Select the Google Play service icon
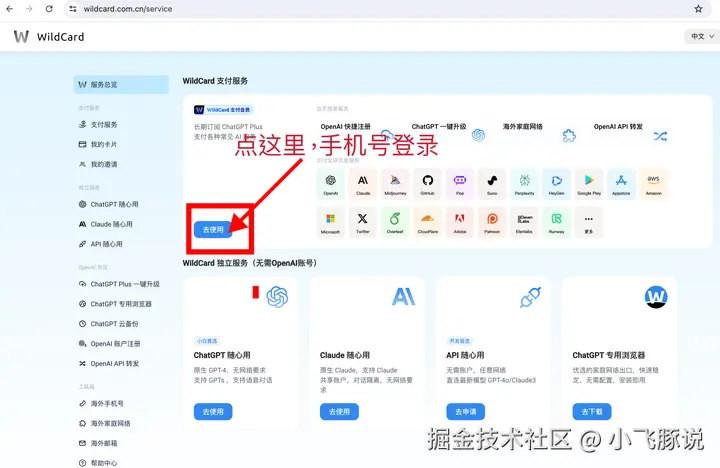This screenshot has height=468, width=720. [x=589, y=184]
